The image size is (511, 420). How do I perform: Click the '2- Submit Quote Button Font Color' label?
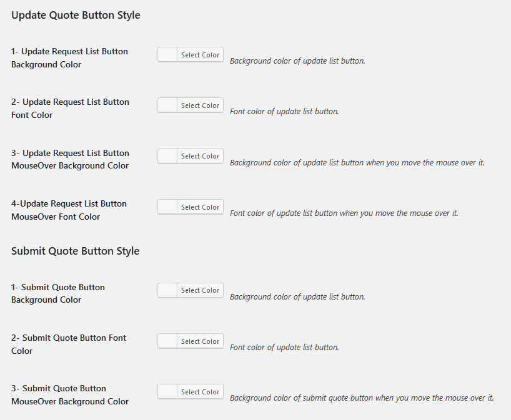[69, 344]
